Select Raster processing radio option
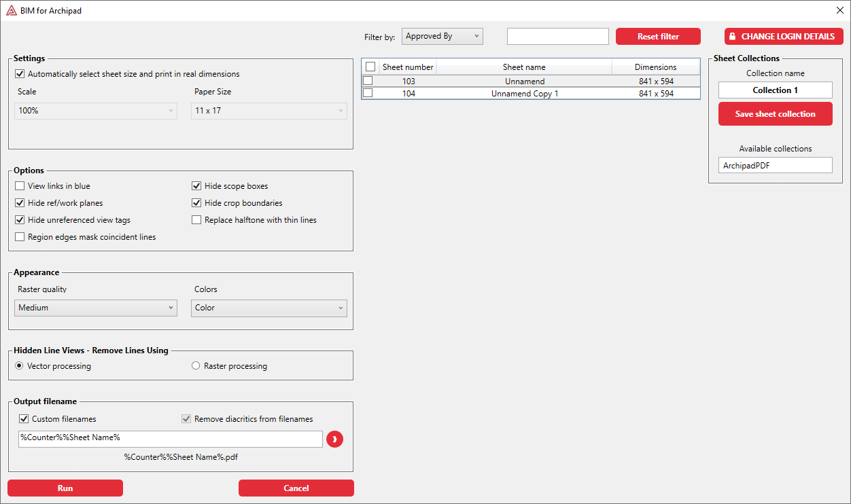This screenshot has width=851, height=504. coord(196,366)
